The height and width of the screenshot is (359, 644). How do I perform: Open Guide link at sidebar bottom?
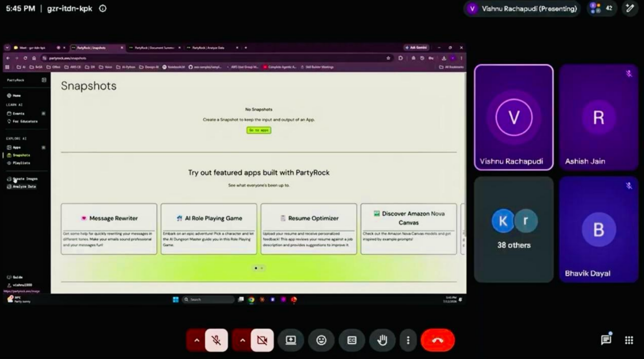pyautogui.click(x=15, y=277)
